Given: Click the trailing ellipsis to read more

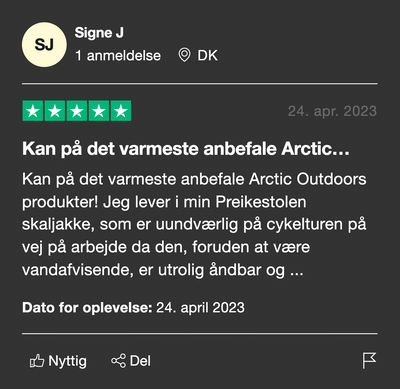Looking at the screenshot, I should point(297,271).
